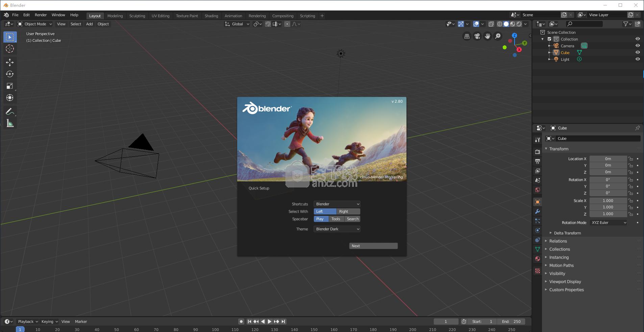Uncheck the Collection checkbox in outliner
The width and height of the screenshot is (644, 332).
click(x=549, y=39)
